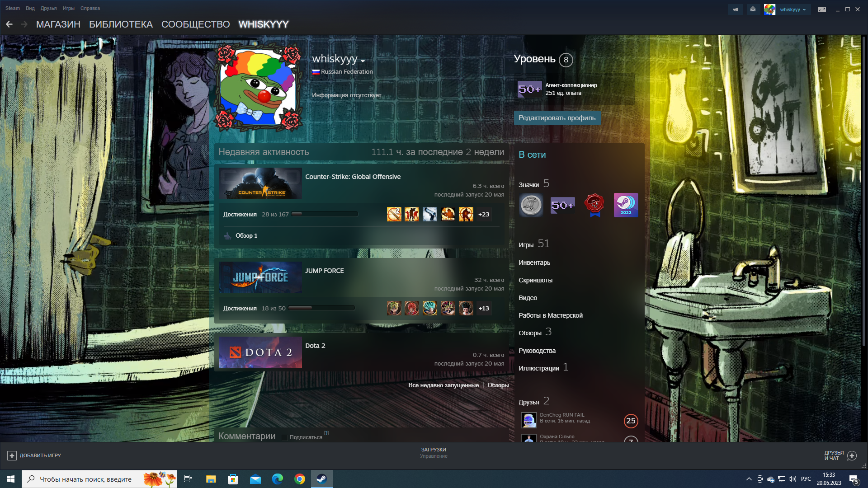Open Microsoft Edge from the taskbar

coord(277,479)
